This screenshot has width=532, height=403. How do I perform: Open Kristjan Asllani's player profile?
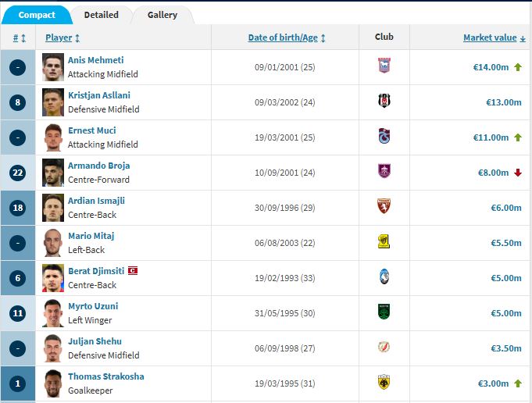(99, 95)
